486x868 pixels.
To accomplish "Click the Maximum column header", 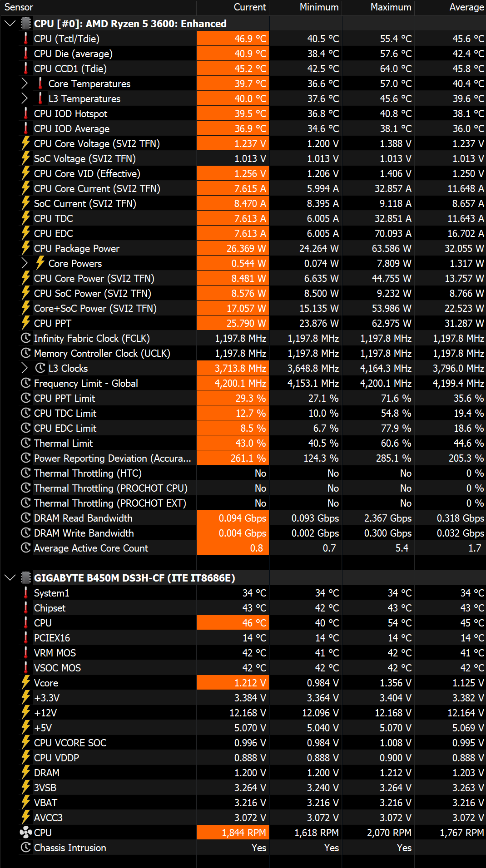I will tap(391, 7).
